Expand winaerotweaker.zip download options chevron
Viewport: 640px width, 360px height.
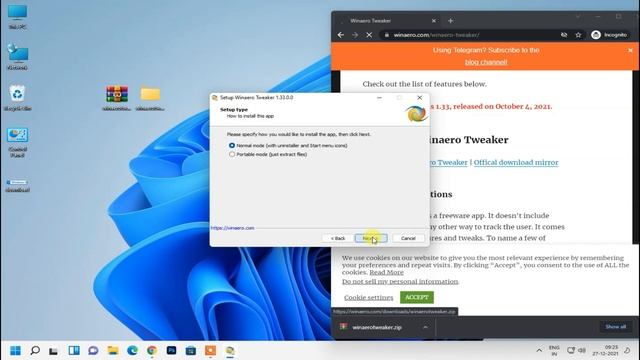(425, 327)
